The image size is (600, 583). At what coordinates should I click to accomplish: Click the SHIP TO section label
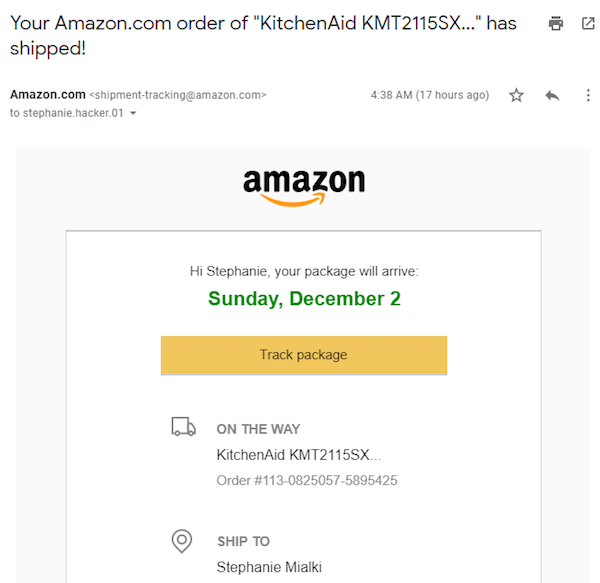[243, 541]
